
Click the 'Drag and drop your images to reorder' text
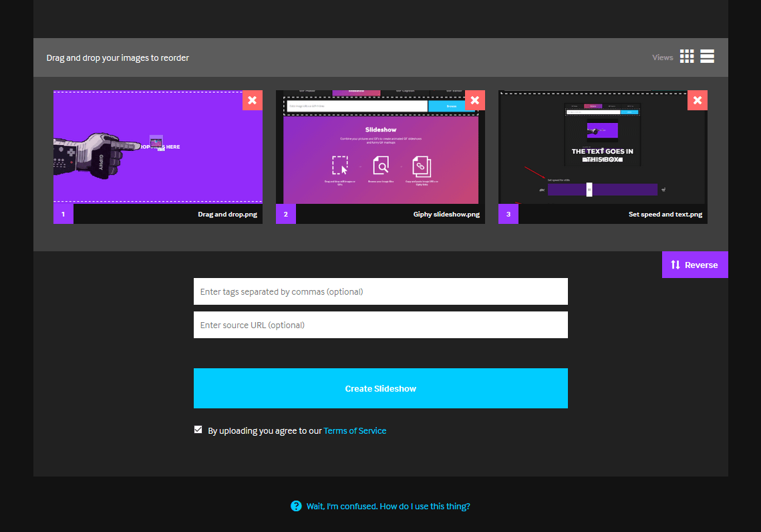[118, 57]
